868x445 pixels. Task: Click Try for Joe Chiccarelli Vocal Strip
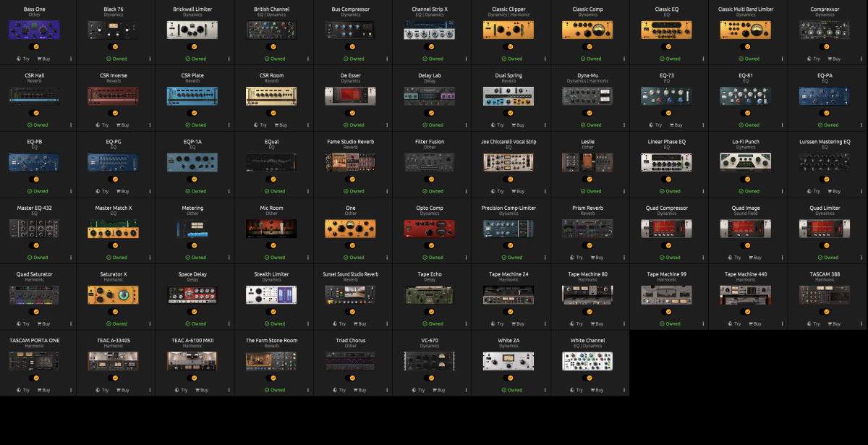tap(496, 191)
